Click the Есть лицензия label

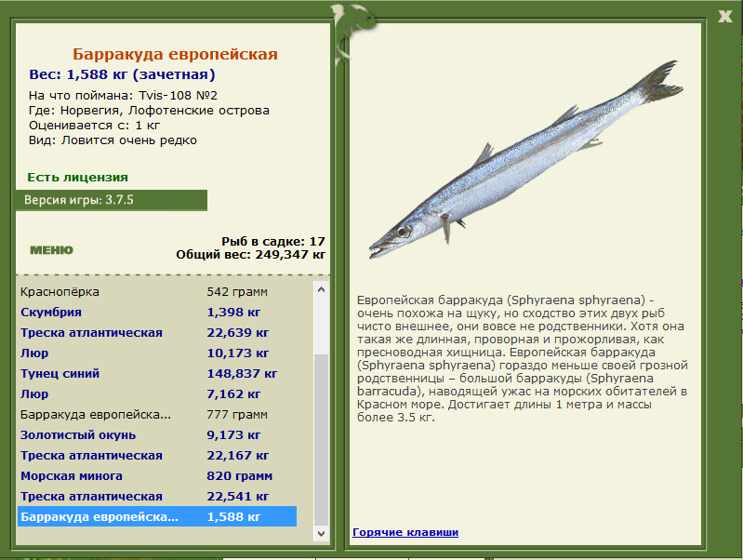point(78,178)
